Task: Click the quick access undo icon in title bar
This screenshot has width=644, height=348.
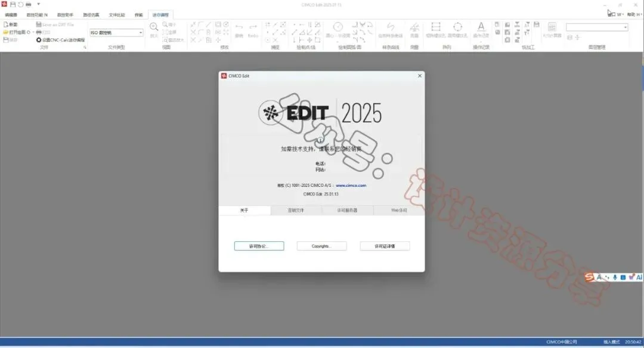Action: tap(20, 4)
